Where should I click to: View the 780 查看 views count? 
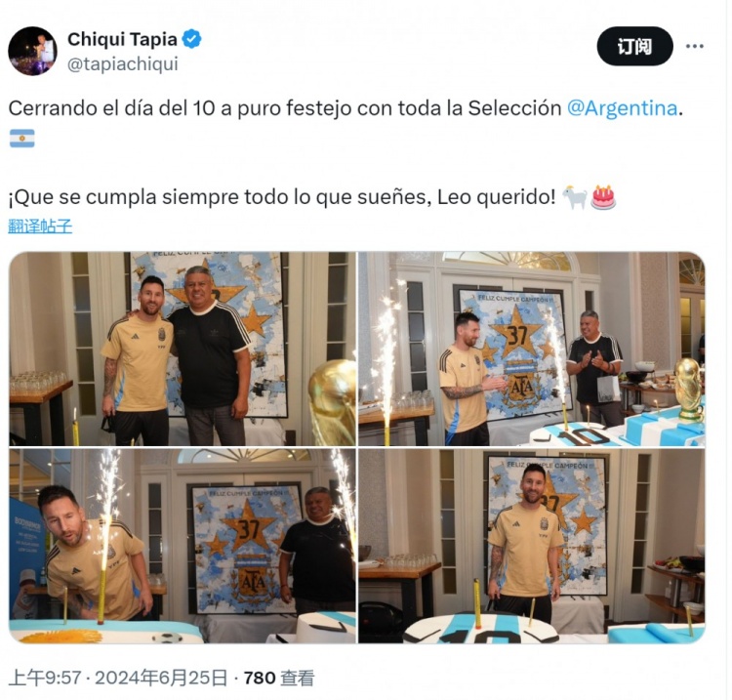[279, 678]
